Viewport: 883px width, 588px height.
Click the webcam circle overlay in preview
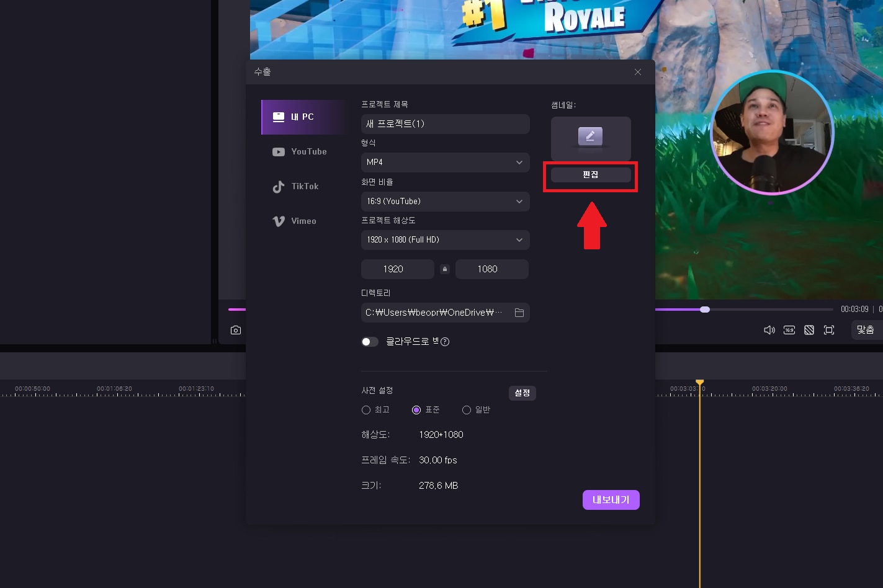click(772, 132)
